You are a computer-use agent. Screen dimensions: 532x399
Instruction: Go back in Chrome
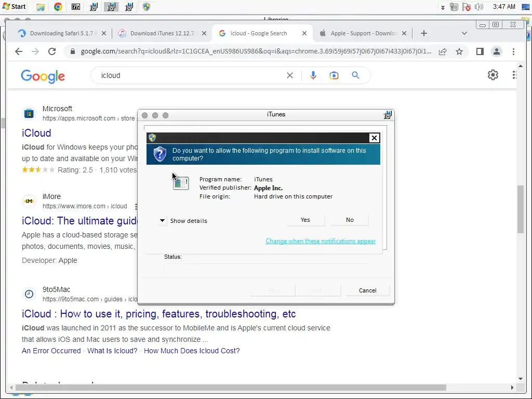click(19, 51)
